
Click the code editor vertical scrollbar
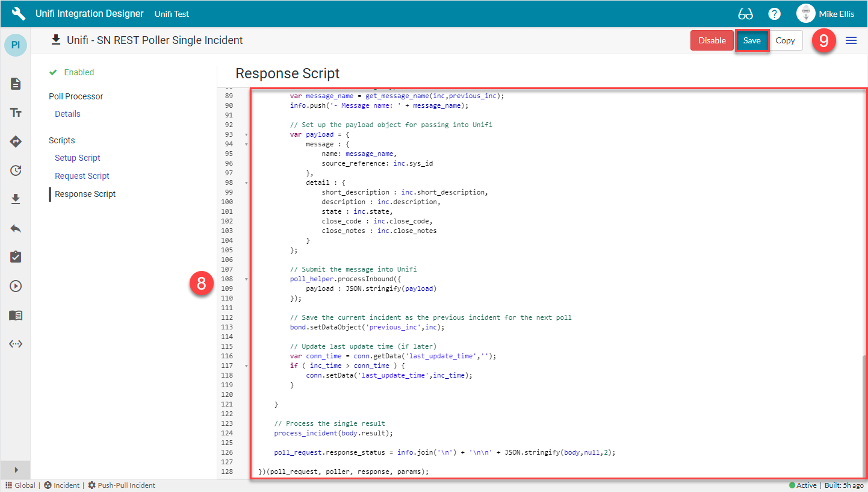(x=864, y=416)
